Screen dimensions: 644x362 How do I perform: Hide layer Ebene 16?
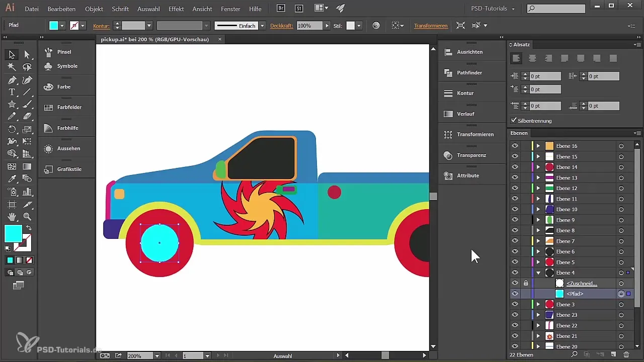tap(515, 146)
